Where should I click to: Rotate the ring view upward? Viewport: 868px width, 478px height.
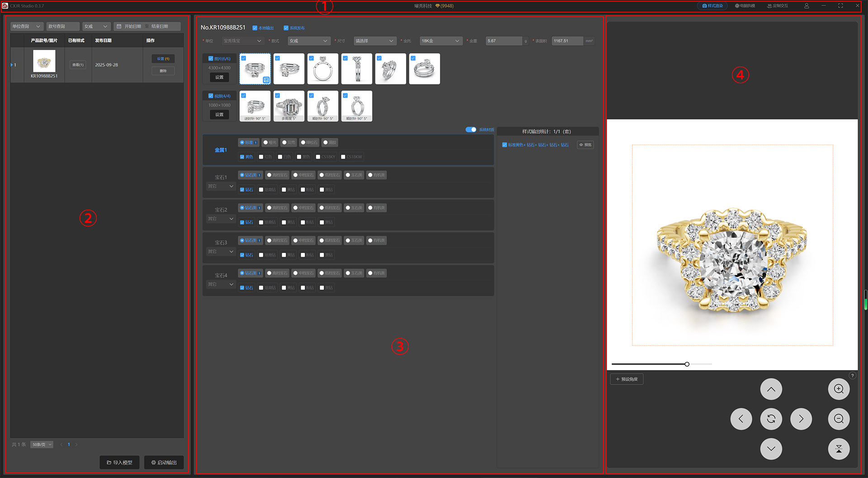pyautogui.click(x=771, y=389)
